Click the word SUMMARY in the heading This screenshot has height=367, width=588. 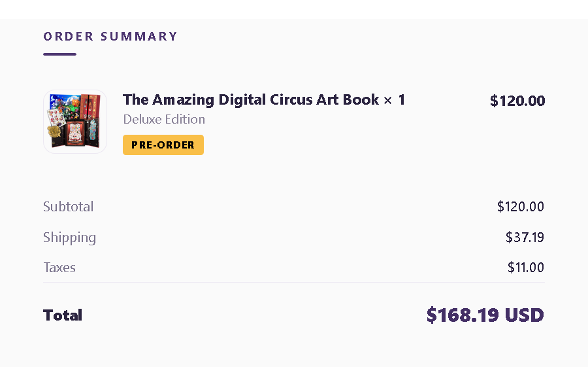[x=139, y=37]
